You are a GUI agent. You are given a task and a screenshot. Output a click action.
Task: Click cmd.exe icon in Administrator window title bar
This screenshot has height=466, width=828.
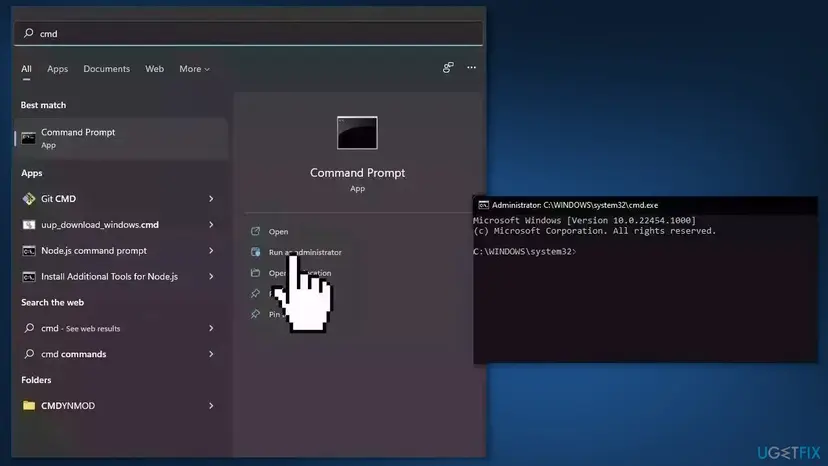point(483,205)
